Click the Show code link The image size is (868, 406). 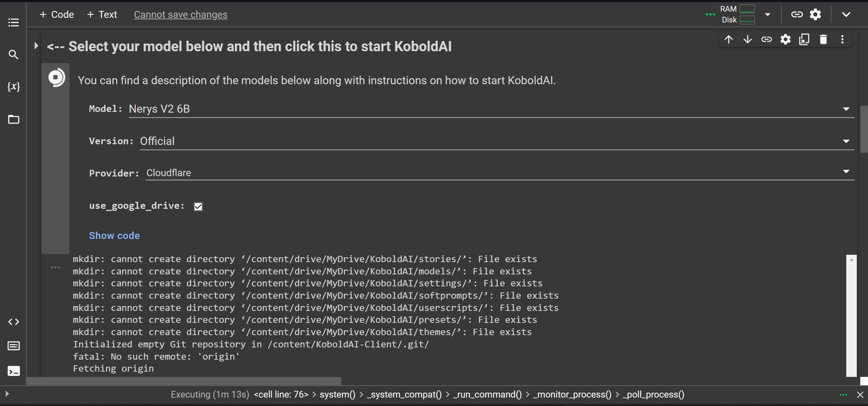114,235
